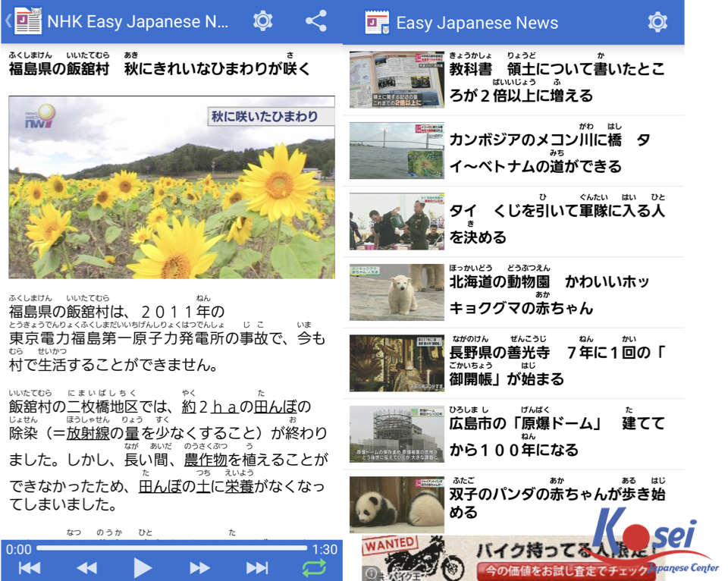The width and height of the screenshot is (728, 581).
Task: Tap the motorcycle WANTED advertisement banner
Action: pos(513,558)
